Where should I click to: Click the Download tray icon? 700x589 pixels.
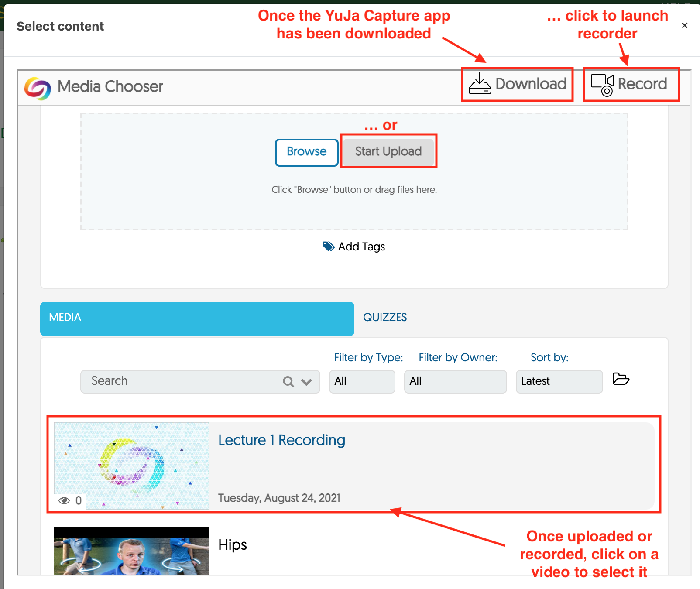tap(480, 84)
